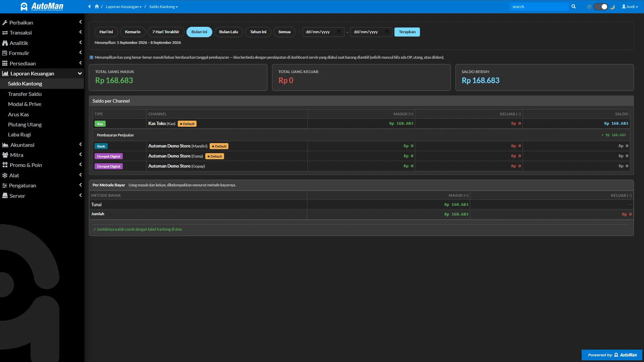Viewport: 644px width, 362px height.
Task: Filter by Tahun Ini
Action: point(258,32)
